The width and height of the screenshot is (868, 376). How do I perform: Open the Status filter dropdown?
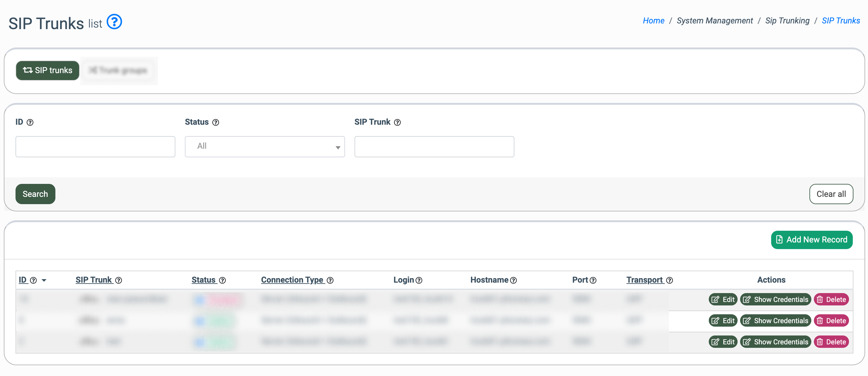point(265,147)
